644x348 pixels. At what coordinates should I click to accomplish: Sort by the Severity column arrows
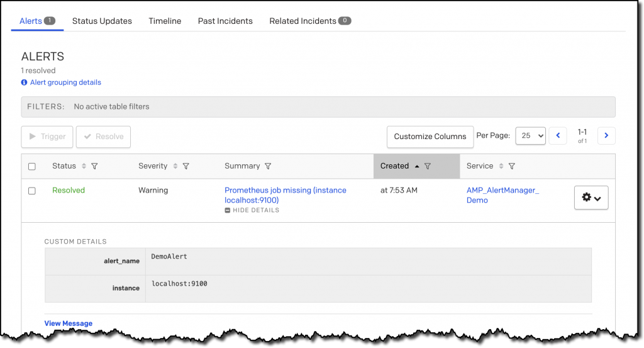(175, 166)
